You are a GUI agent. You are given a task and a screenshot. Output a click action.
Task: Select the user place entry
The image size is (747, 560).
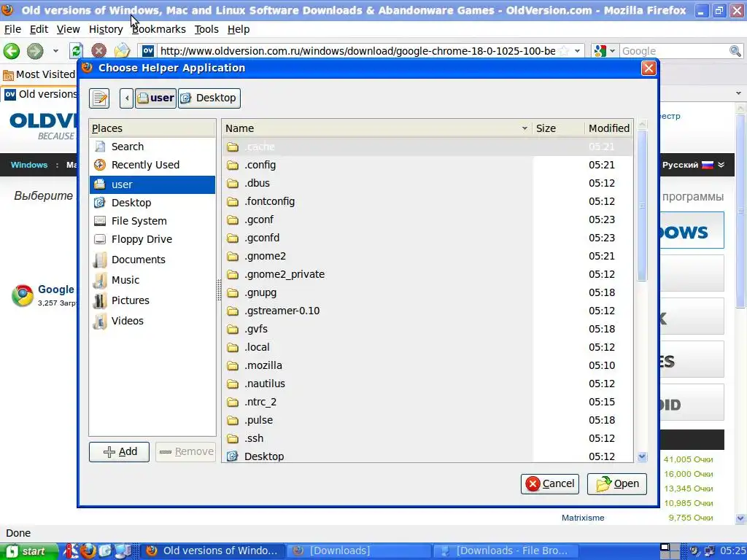152,184
